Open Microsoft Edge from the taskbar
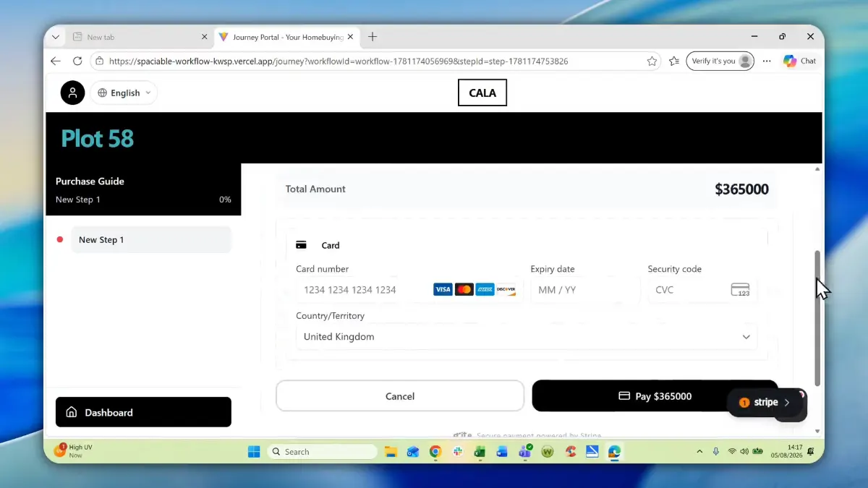 pos(614,452)
